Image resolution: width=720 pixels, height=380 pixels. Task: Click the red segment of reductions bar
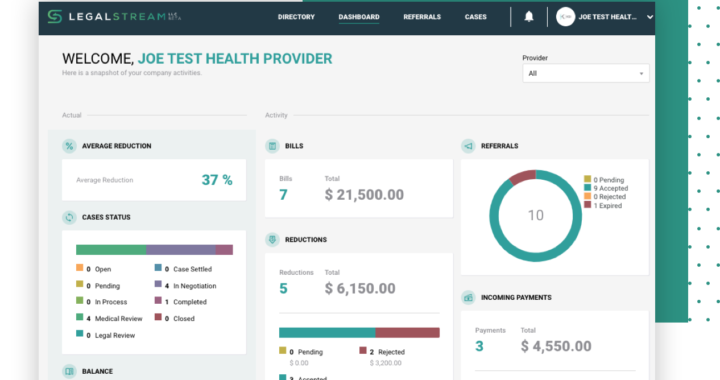coord(407,332)
